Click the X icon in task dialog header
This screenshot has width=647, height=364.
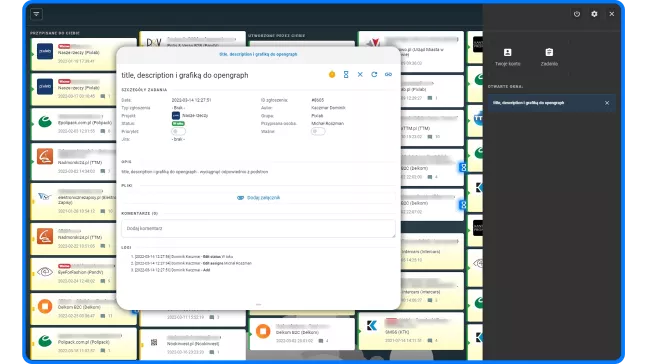[360, 74]
